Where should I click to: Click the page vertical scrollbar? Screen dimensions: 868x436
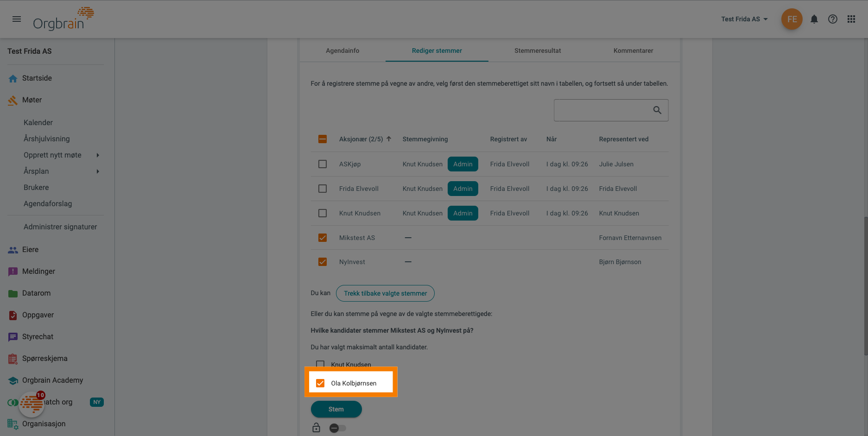[865, 286]
